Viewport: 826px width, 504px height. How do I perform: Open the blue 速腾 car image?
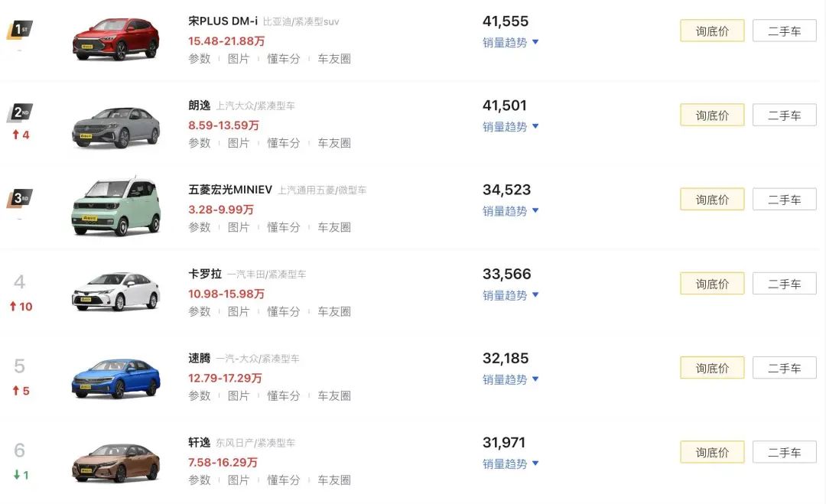click(x=116, y=378)
